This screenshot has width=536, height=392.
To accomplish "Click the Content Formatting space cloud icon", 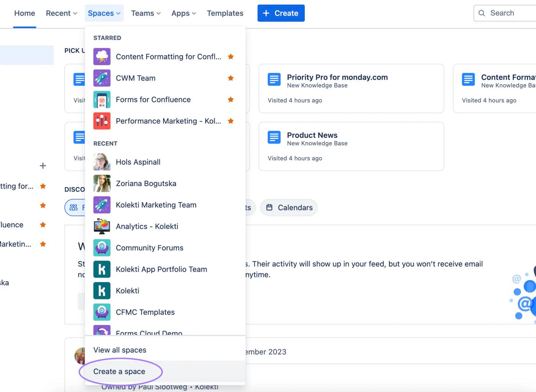I will click(102, 57).
